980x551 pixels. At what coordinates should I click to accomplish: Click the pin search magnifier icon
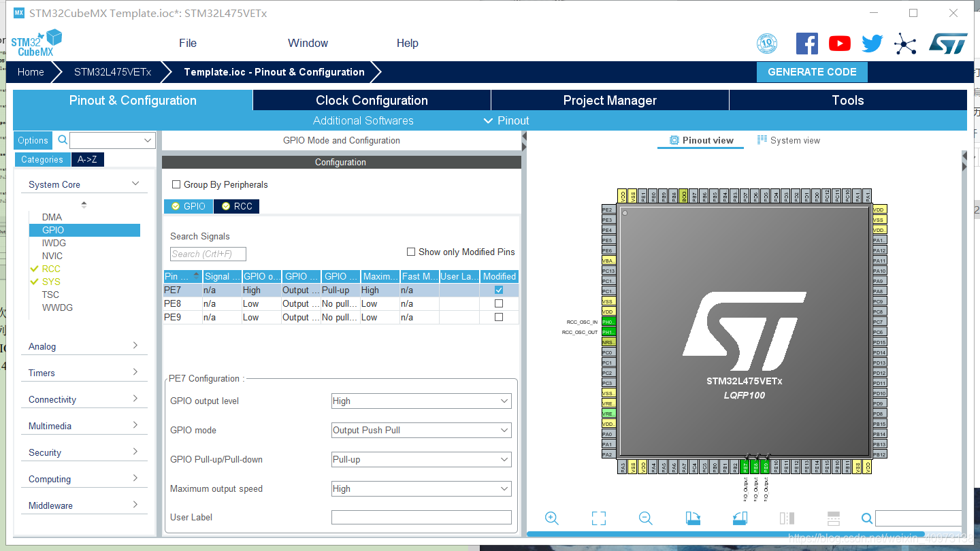click(866, 518)
